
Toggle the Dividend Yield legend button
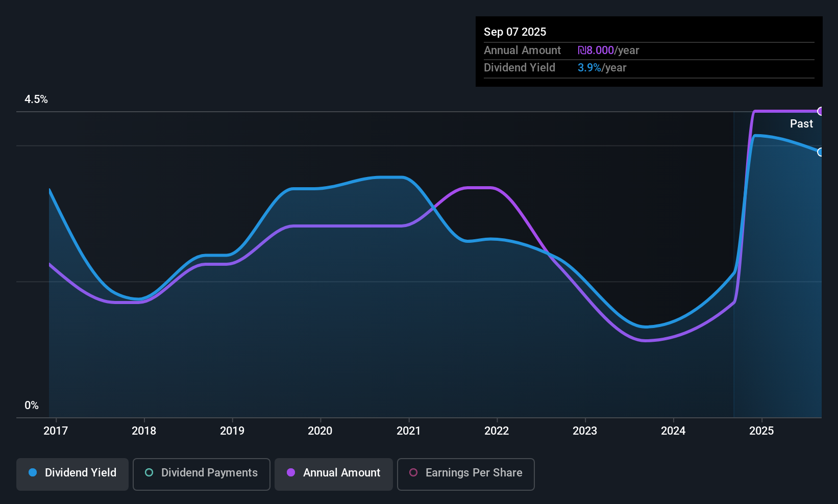pos(72,474)
